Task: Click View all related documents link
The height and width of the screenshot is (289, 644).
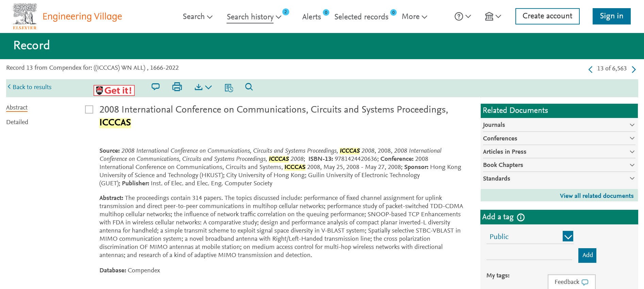Action: (597, 196)
